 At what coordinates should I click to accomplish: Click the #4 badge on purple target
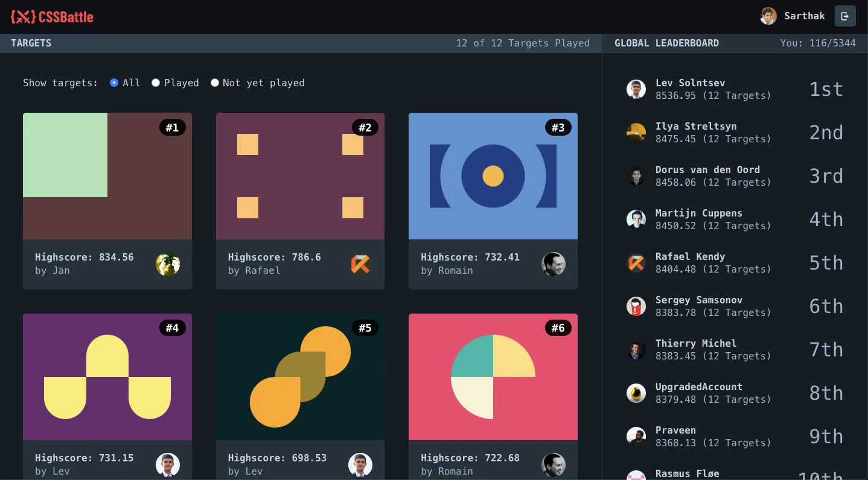click(172, 327)
